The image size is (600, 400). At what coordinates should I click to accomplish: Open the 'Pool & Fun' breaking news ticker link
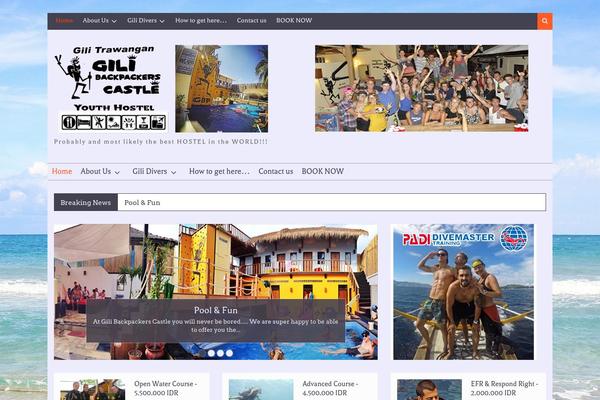point(142,203)
